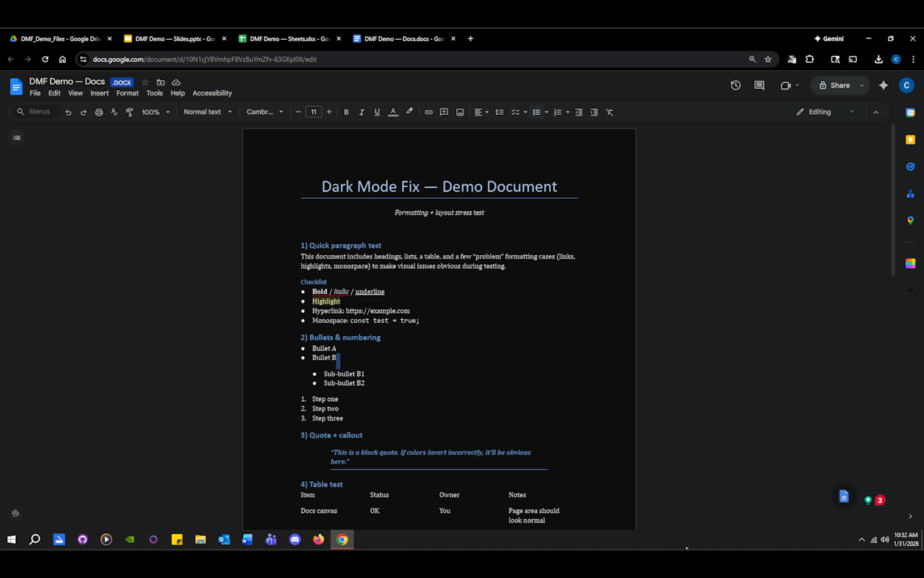Collapse the toolbar menus with the up chevron
Viewport: 924px width, 578px height.
[x=876, y=112]
